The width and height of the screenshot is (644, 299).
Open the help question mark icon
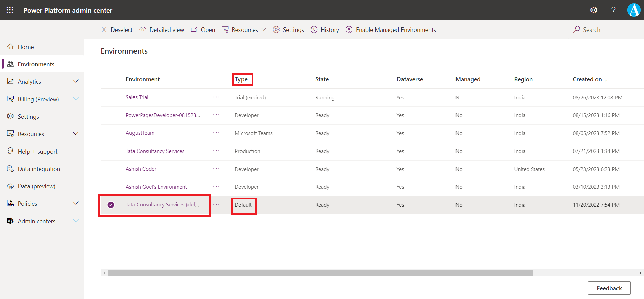pyautogui.click(x=613, y=10)
